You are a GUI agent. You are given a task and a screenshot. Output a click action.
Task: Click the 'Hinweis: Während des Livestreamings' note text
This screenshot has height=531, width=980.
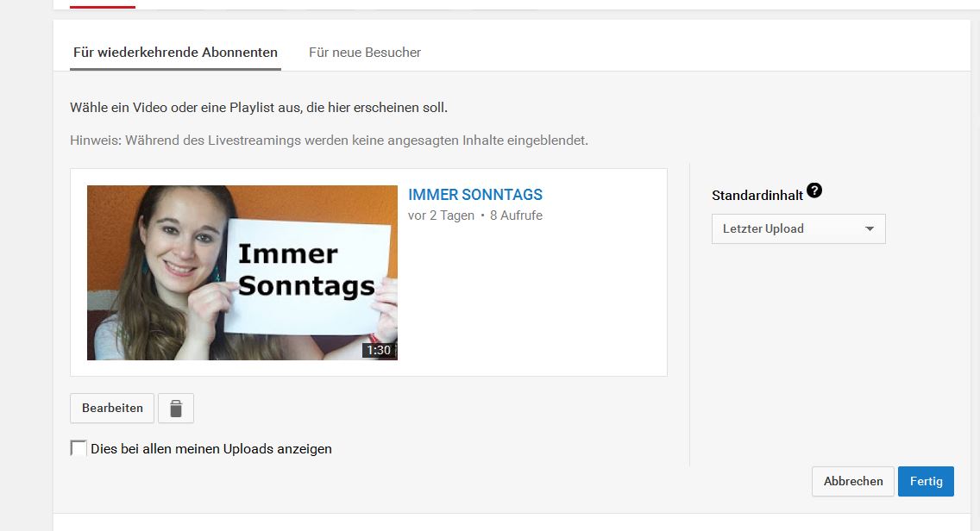tap(329, 140)
